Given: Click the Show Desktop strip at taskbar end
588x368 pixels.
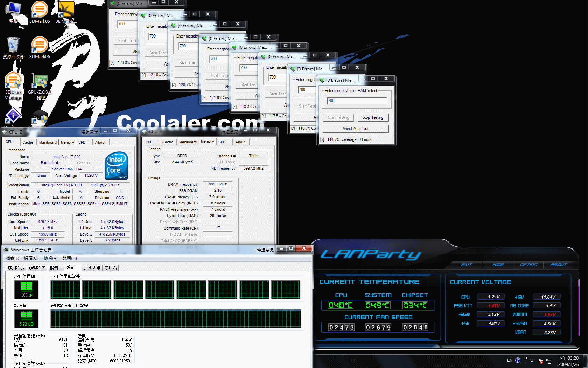Looking at the screenshot, I should [585, 361].
